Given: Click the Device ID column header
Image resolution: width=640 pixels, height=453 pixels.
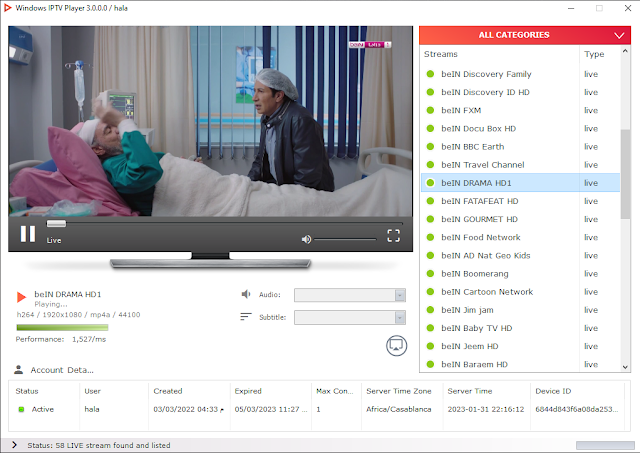Looking at the screenshot, I should click(x=553, y=391).
